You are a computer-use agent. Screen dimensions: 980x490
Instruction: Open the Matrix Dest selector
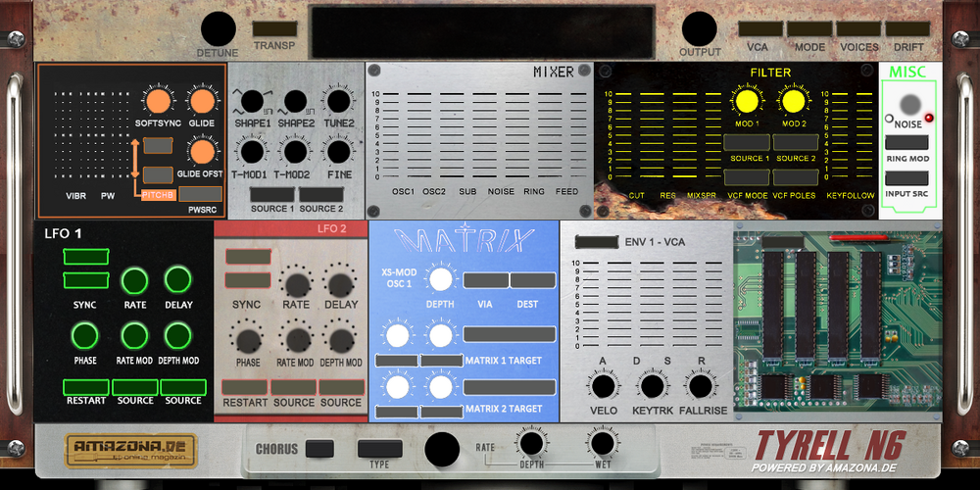click(x=532, y=280)
